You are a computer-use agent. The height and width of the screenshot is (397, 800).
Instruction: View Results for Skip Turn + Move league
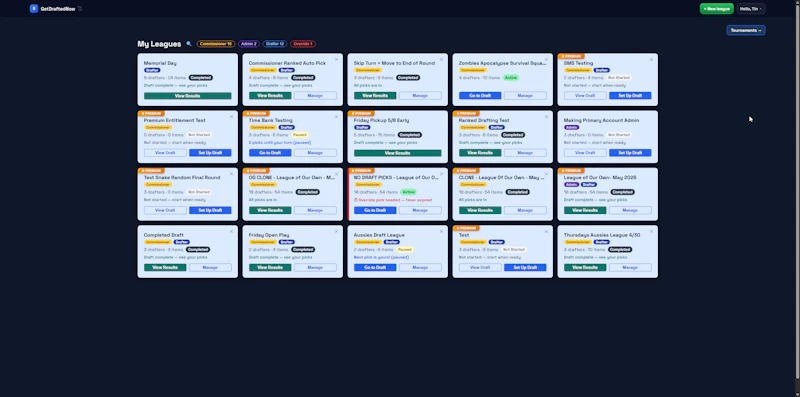point(375,96)
